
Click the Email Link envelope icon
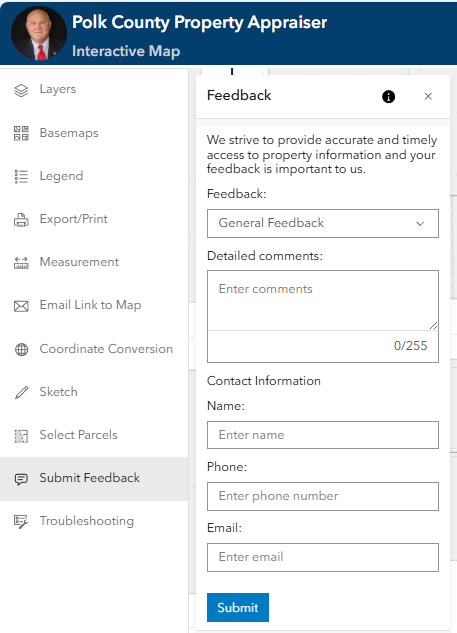21,306
